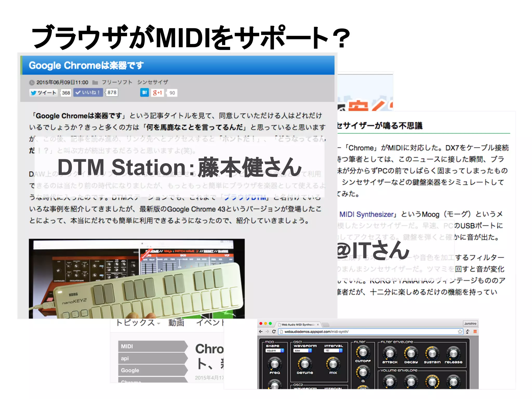The width and height of the screenshot is (532, 399).
Task: Click the Filter Q knob
Action: (x=363, y=372)
